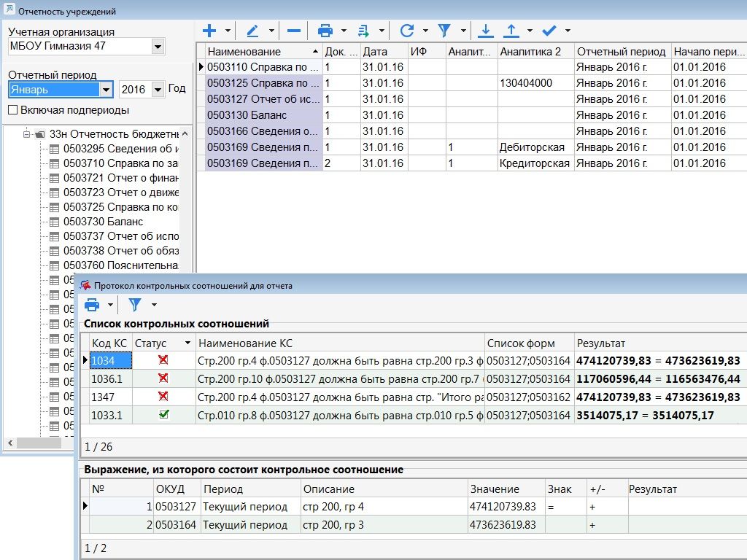The height and width of the screenshot is (560, 747).
Task: Sort by the Наименование column header
Action: coord(263,52)
